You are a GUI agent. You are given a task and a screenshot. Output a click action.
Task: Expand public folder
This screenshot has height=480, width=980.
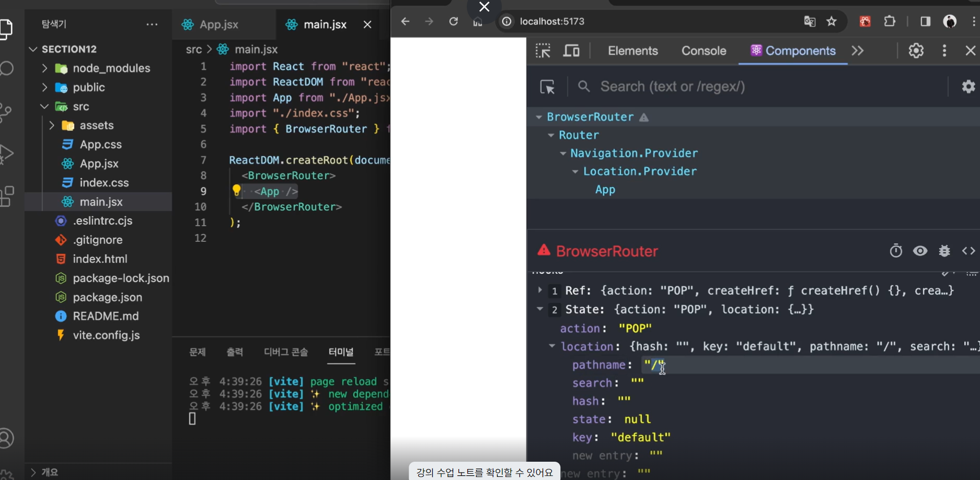(x=44, y=87)
